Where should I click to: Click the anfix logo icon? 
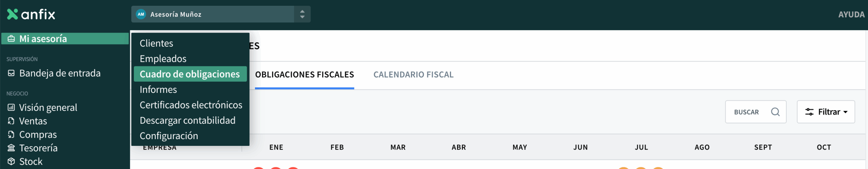(x=13, y=14)
